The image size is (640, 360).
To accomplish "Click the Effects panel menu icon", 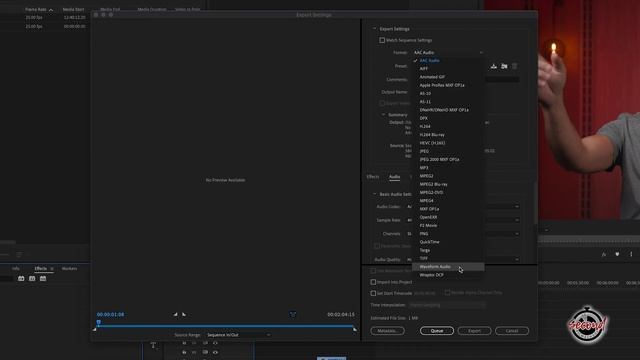I will pos(52,269).
